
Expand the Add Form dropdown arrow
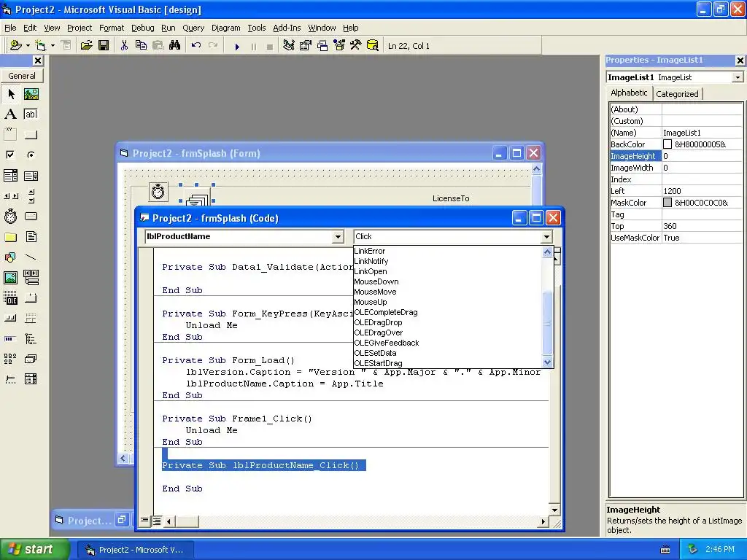point(53,46)
